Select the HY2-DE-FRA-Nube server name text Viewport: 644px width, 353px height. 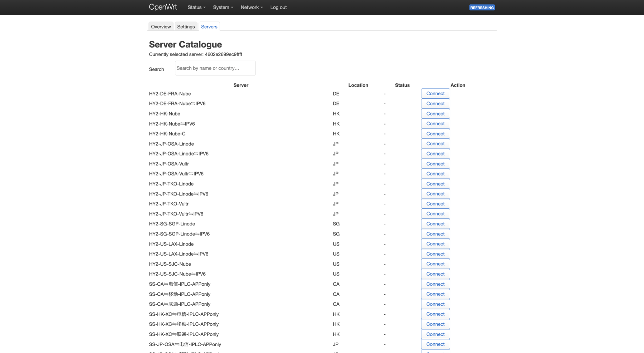[x=170, y=94]
